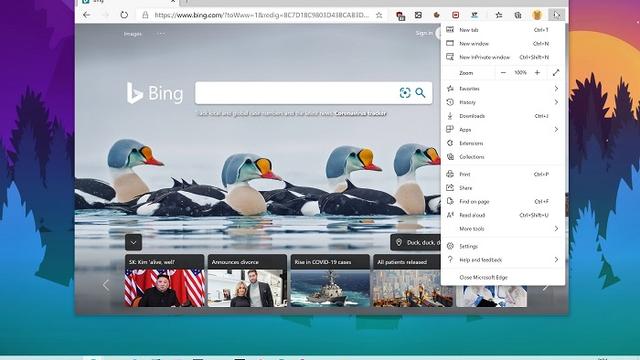The image size is (640, 360).
Task: Go back using the browser back arrow
Action: coord(87,15)
